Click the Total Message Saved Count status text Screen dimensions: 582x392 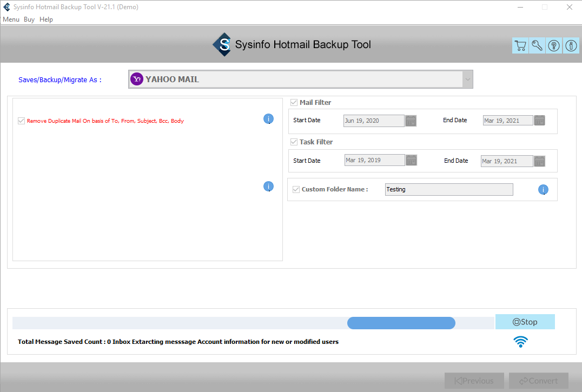click(178, 342)
